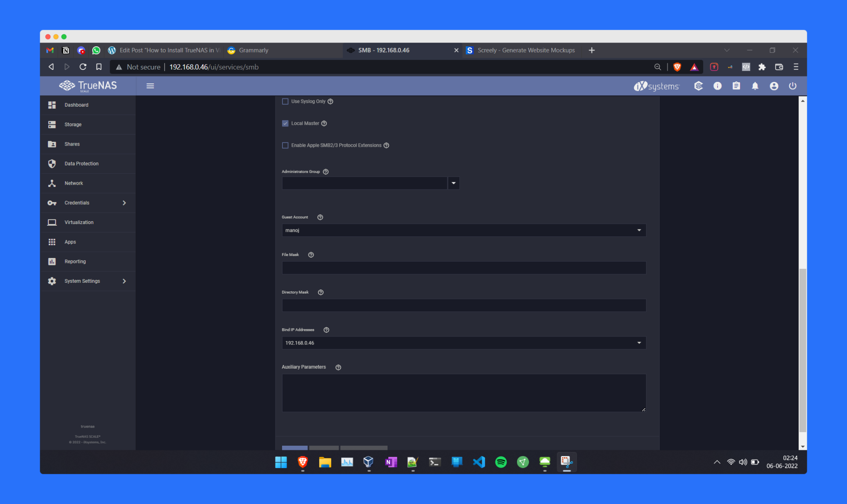This screenshot has height=504, width=847.
Task: Launch Spotify from the taskbar
Action: pos(501,462)
